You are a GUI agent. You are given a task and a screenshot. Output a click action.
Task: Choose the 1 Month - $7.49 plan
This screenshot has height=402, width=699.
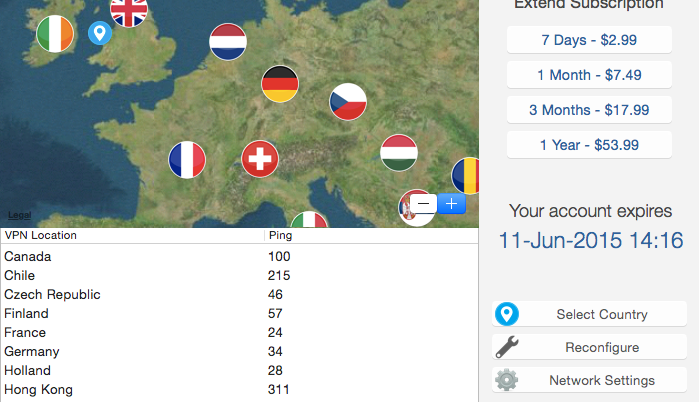589,75
